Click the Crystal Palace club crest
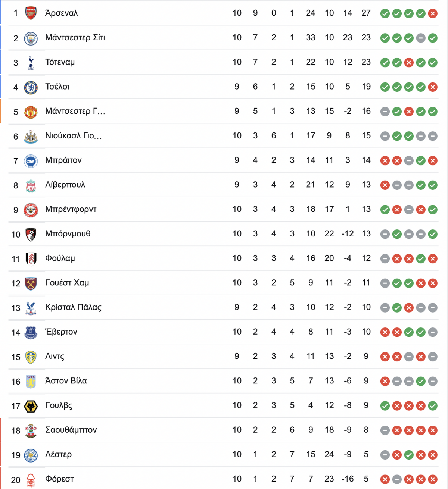 pyautogui.click(x=31, y=308)
